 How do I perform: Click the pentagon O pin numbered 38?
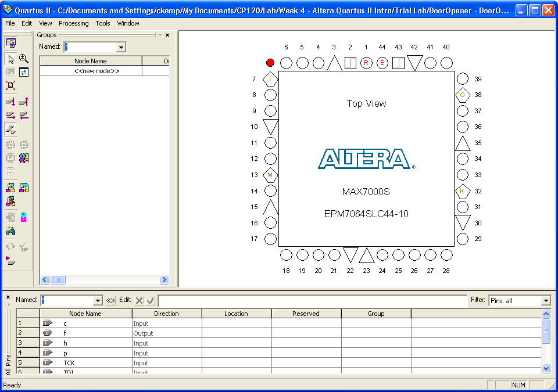[463, 95]
